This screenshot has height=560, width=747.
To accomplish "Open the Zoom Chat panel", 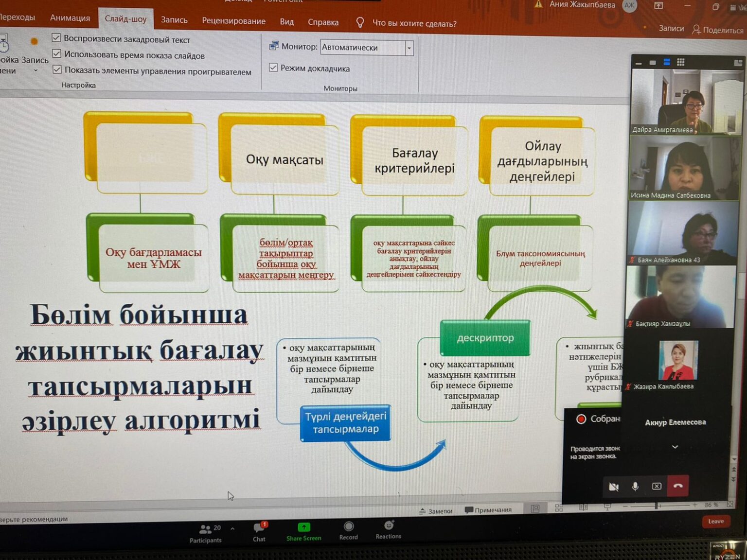I will pyautogui.click(x=259, y=529).
